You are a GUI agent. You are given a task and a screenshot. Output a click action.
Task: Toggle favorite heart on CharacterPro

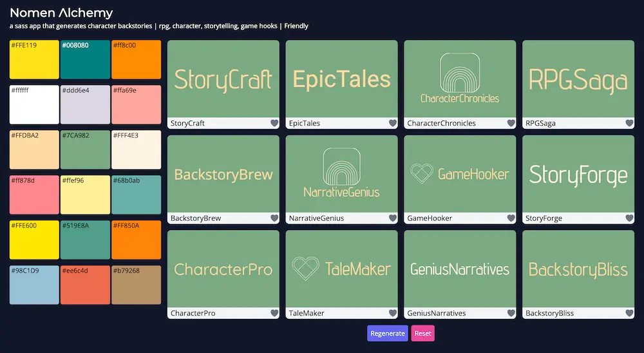pos(274,313)
